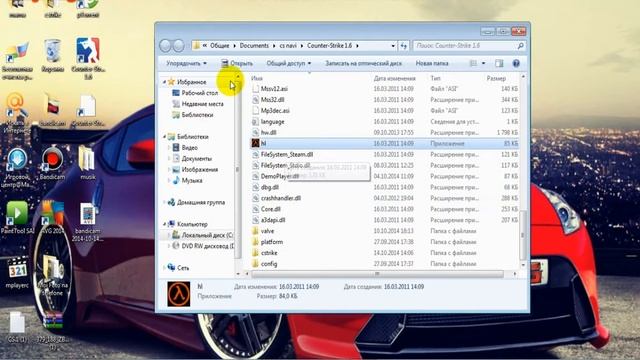
Task: Expand the Сеть tree node arrow
Action: pyautogui.click(x=164, y=268)
